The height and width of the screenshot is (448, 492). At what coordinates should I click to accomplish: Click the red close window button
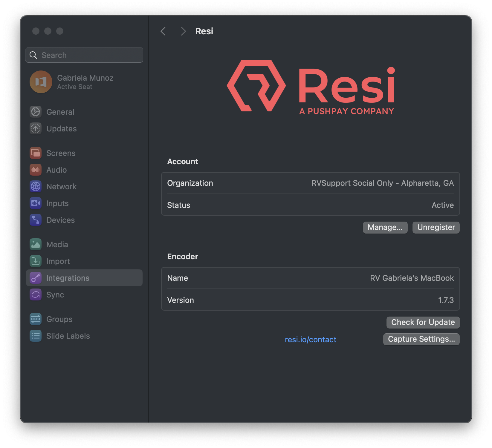[36, 31]
